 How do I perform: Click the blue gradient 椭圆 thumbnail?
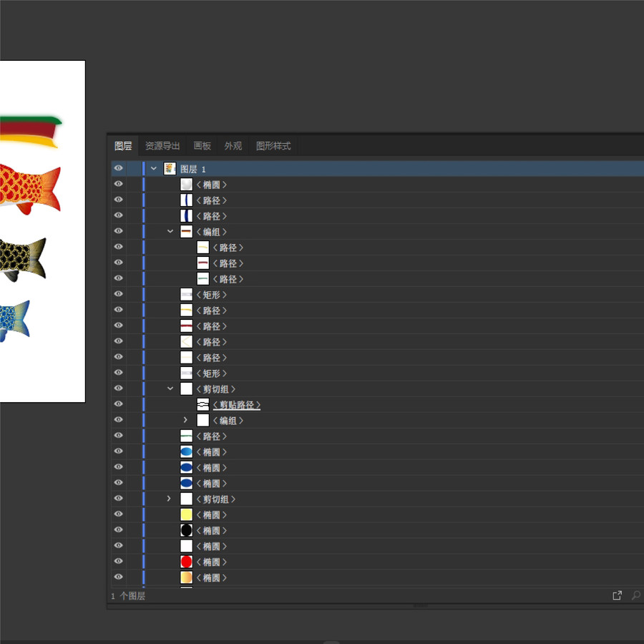coord(187,452)
